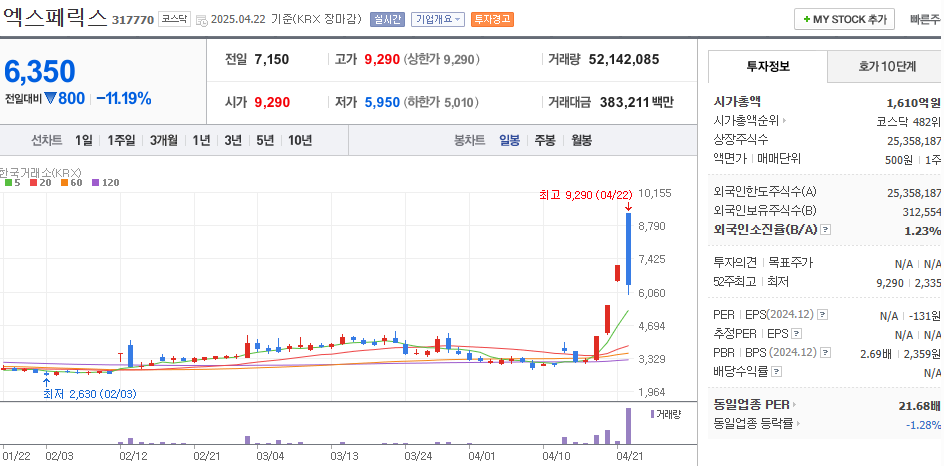944x466 pixels.
Task: Switch to the 투자정보 tab
Action: tap(768, 66)
